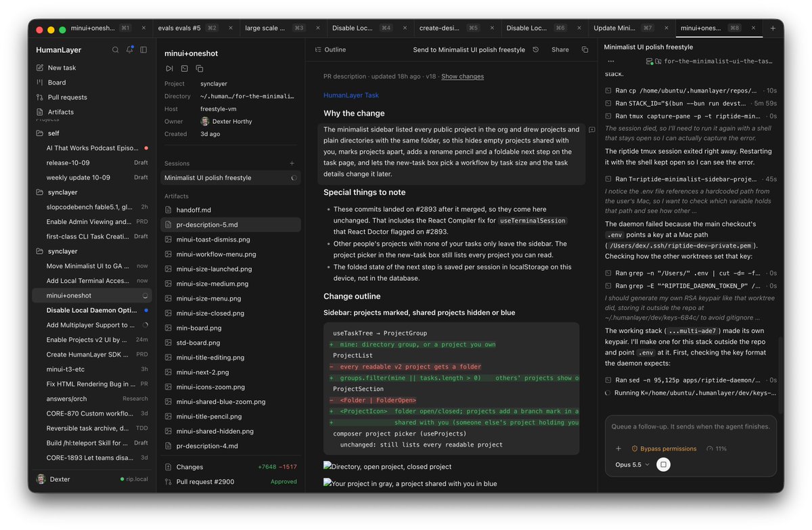Open version history icon left of Share
Viewport: 812px width, 530px height.
(536, 49)
